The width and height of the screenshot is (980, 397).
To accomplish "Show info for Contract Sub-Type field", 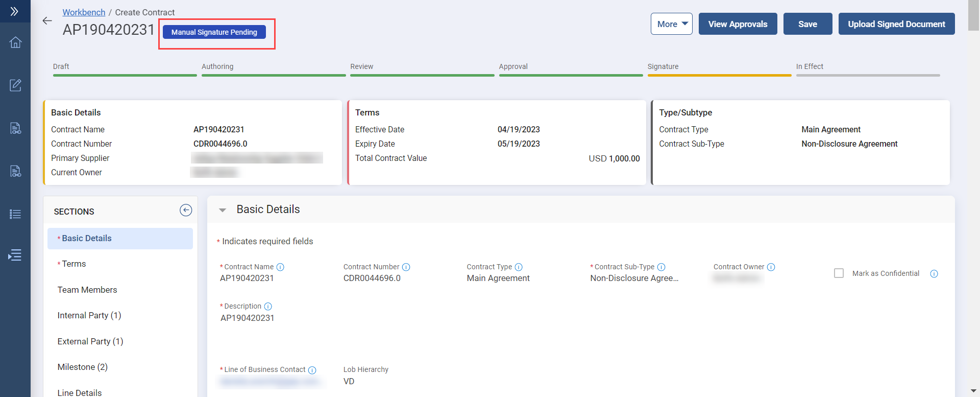I will click(x=661, y=267).
